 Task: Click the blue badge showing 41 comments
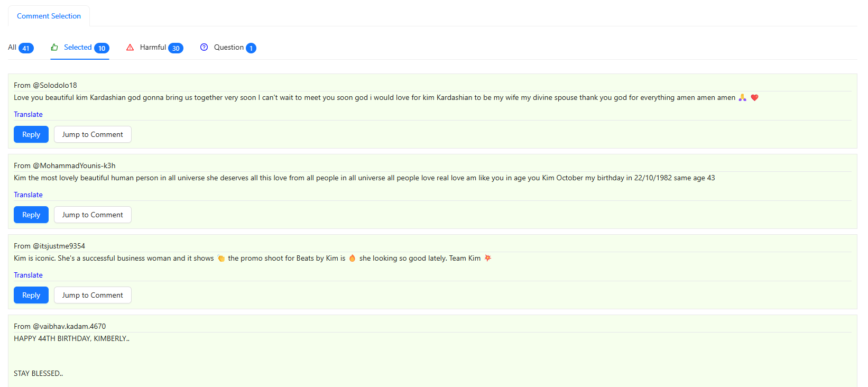tap(27, 48)
